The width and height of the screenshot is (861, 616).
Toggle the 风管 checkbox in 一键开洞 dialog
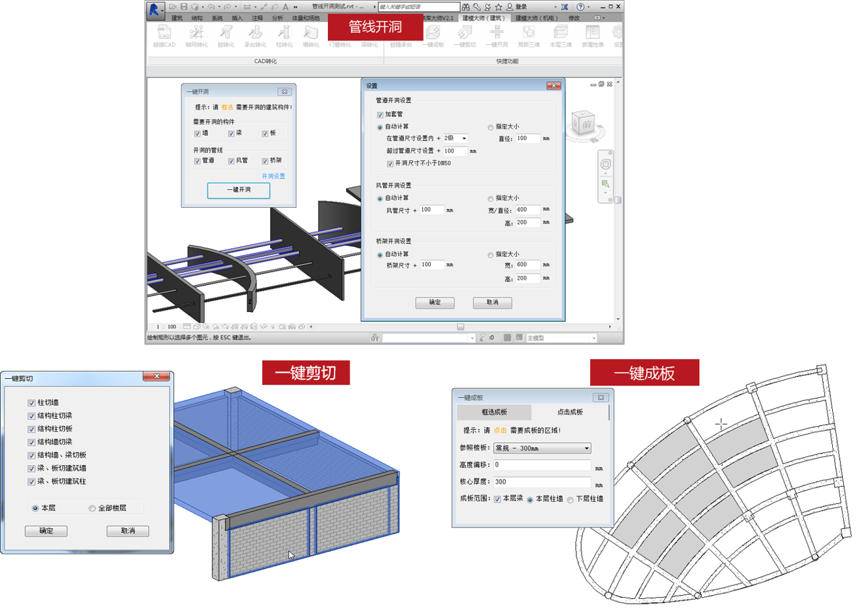coord(231,161)
